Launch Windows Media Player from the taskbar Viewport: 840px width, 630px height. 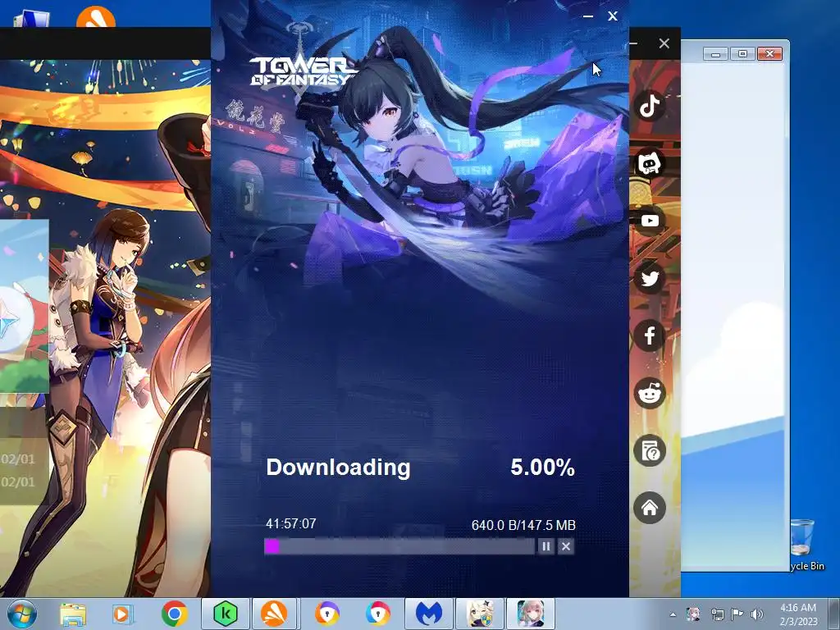click(123, 614)
